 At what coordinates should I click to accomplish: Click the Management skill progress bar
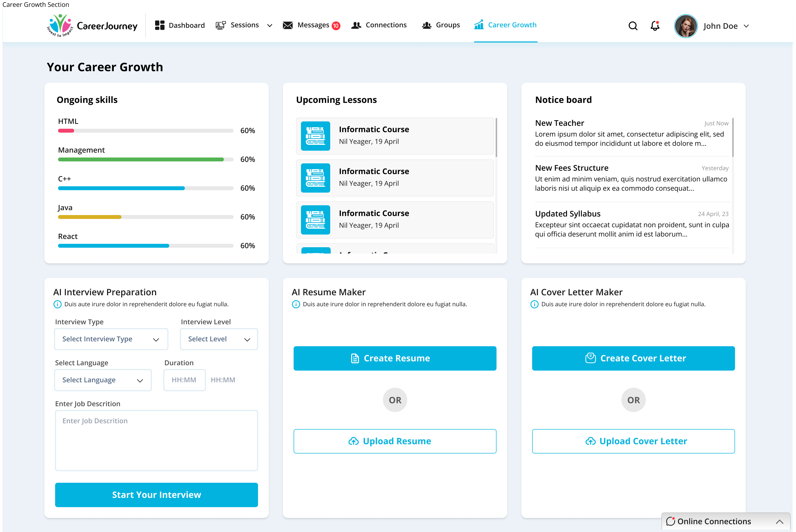tap(146, 159)
